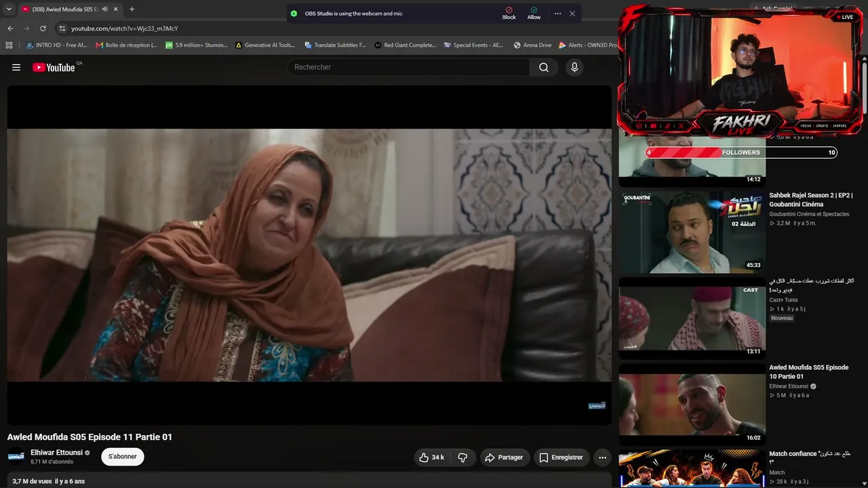
Task: Open Awled Moufida S05 Episode 10 title
Action: click(808, 372)
